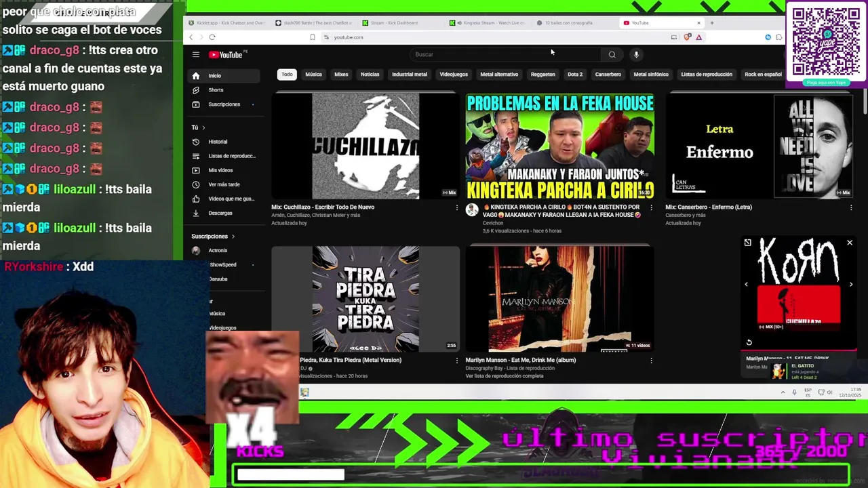
Task: Select the Dota 2 filter chip
Action: (x=575, y=75)
